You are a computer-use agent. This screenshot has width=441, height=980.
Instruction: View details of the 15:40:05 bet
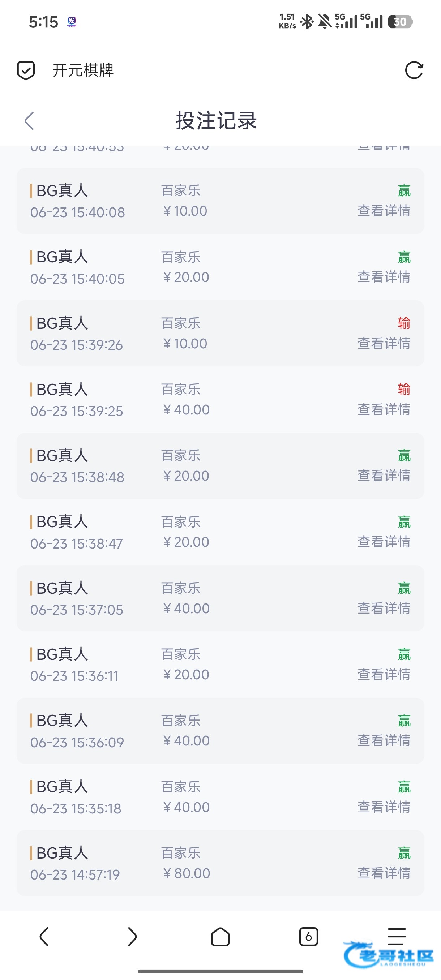[384, 277]
